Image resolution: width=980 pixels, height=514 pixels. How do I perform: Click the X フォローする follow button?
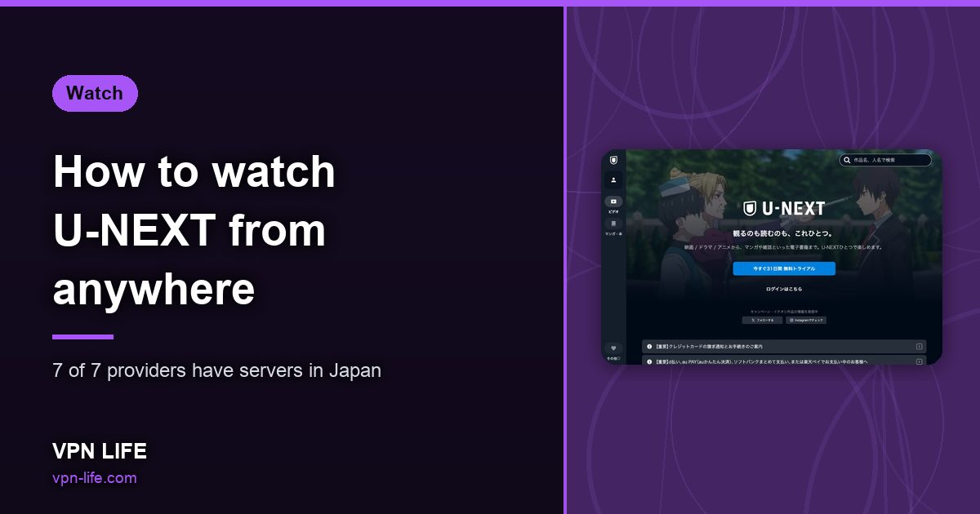(762, 321)
